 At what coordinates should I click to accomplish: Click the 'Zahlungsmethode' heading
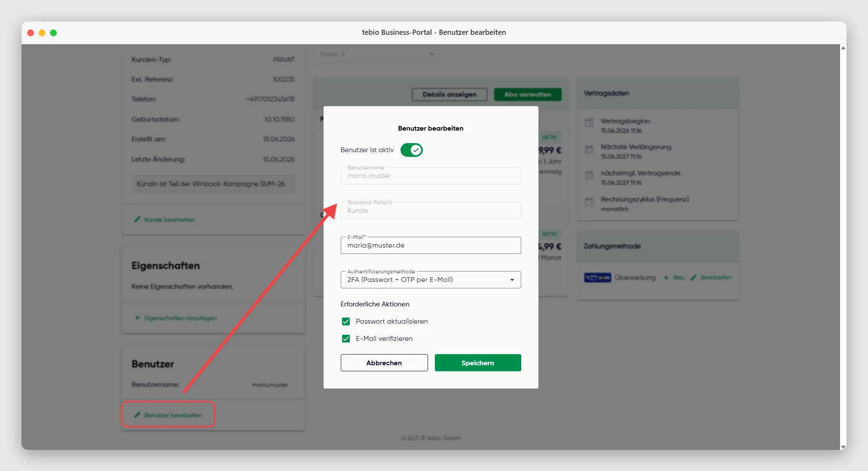(612, 246)
